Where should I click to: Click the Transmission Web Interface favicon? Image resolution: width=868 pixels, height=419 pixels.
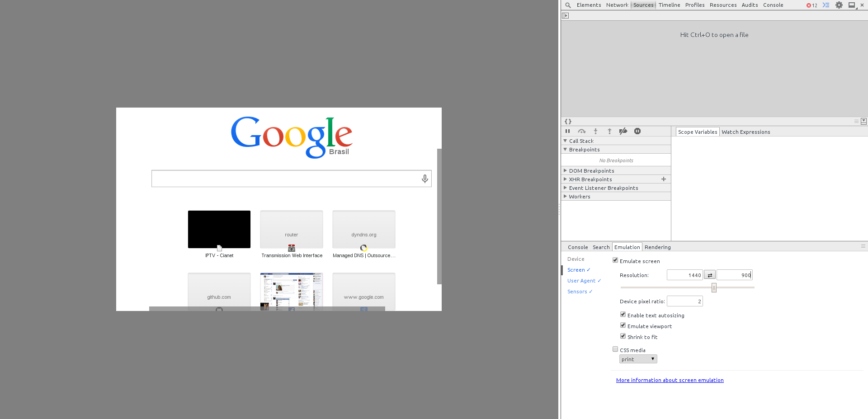pyautogui.click(x=292, y=248)
